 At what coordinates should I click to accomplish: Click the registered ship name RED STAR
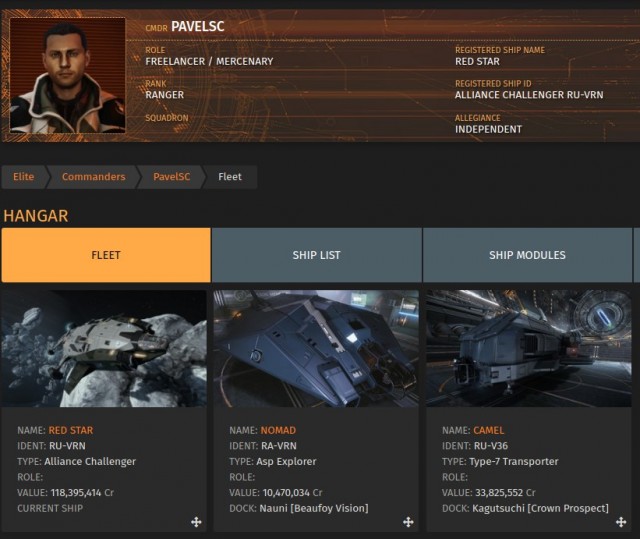[x=477, y=61]
